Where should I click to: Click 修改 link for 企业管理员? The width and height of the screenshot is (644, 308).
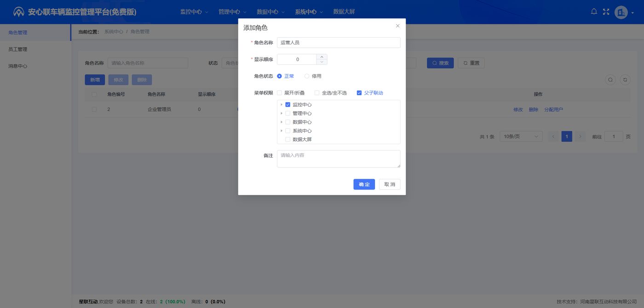518,109
